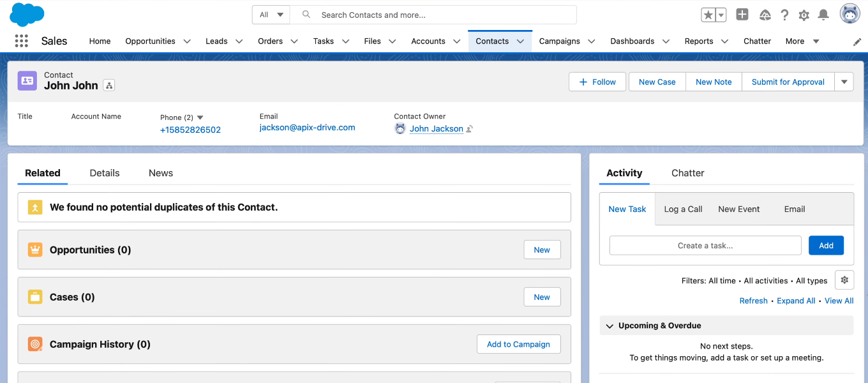Click Add to Campaign button
The image size is (868, 383).
tap(518, 344)
